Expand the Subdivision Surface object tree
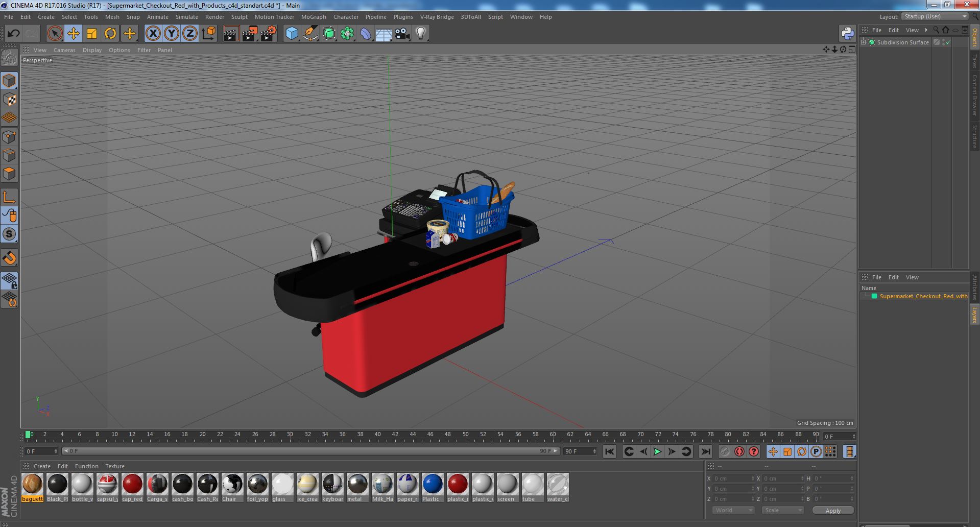 pos(864,42)
